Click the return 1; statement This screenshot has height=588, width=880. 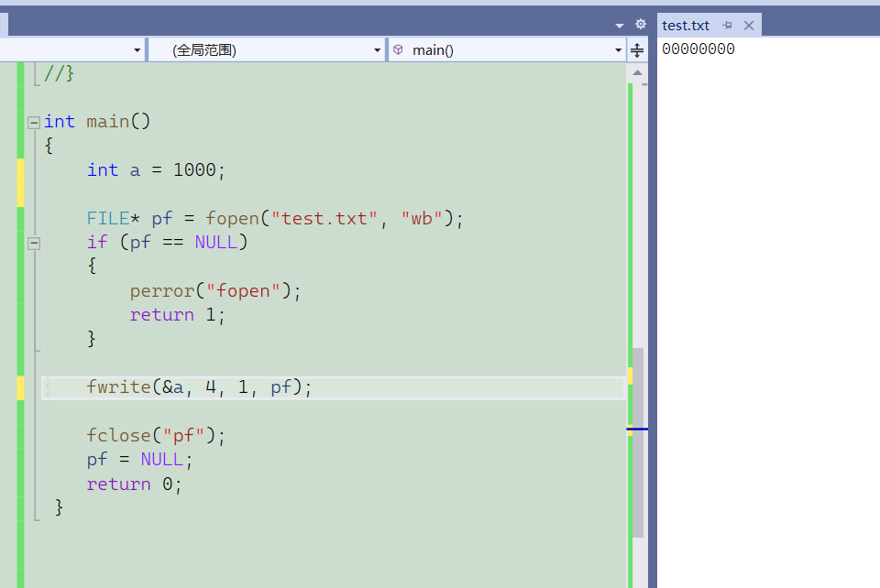click(177, 315)
